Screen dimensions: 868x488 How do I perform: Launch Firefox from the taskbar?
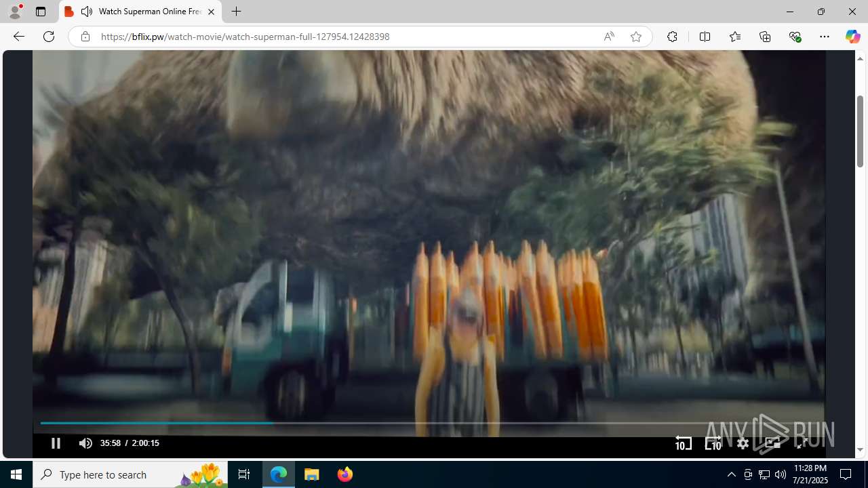coord(344,474)
